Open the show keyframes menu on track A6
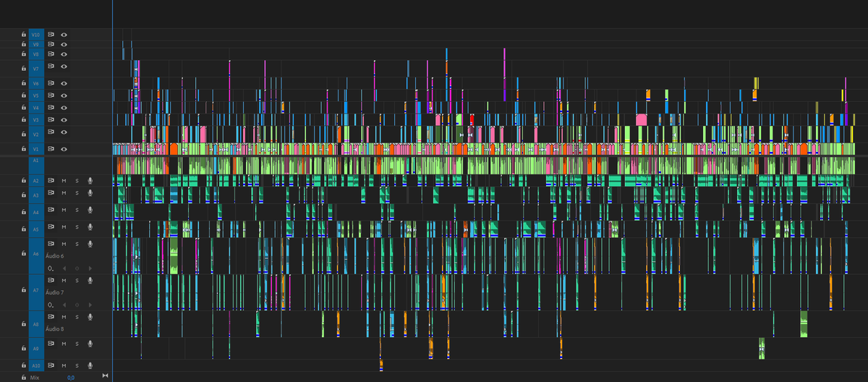 coord(51,268)
